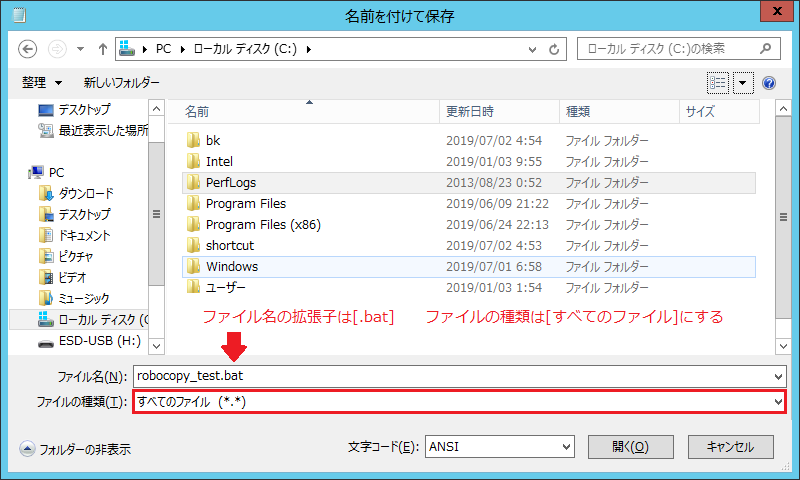Open ミュージック in navigation pane
800x480 pixels.
point(74,298)
